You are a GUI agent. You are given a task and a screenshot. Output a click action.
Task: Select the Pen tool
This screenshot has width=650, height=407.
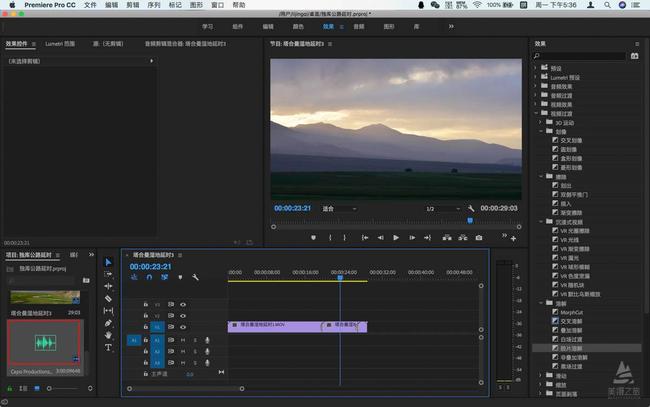(108, 323)
